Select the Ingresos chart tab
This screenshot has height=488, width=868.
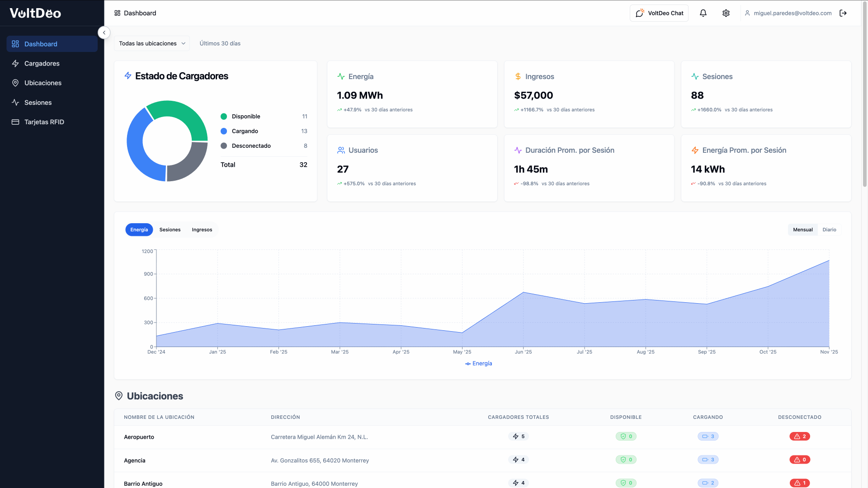point(202,230)
